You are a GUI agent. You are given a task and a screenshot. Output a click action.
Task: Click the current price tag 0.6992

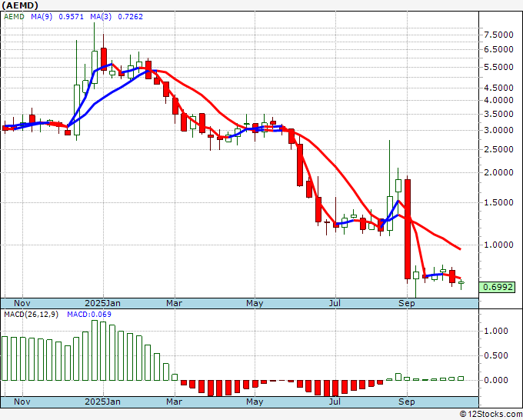(498, 287)
